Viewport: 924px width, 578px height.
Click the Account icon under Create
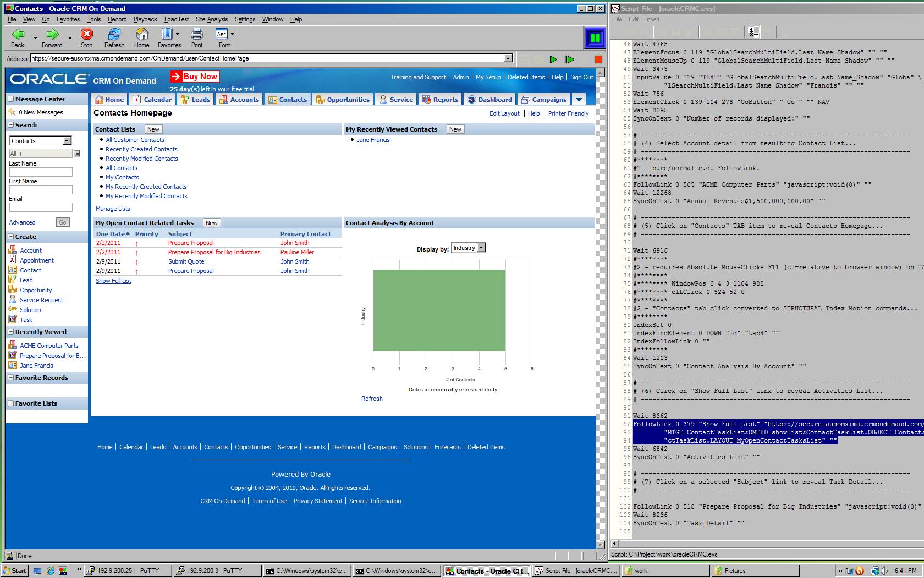click(13, 250)
